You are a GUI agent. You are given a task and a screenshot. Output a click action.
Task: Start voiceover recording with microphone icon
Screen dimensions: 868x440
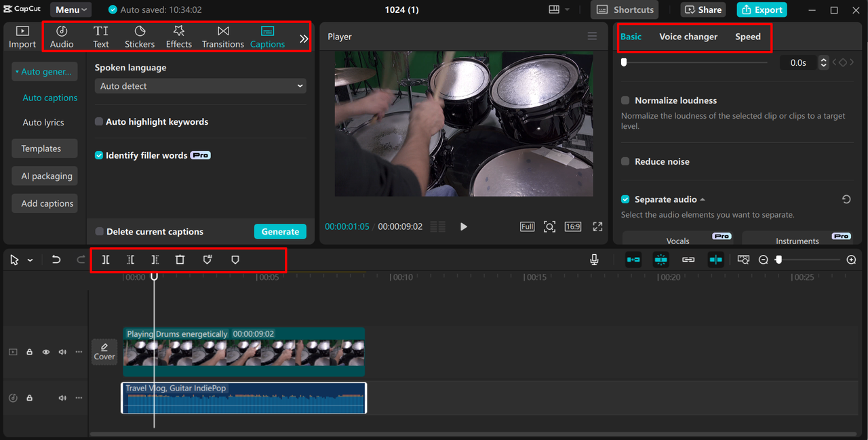point(594,260)
